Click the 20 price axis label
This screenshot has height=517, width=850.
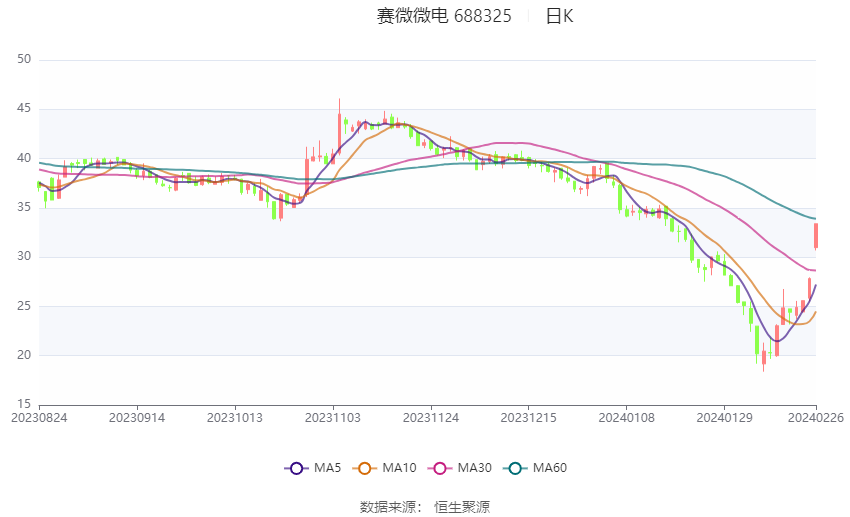24,354
